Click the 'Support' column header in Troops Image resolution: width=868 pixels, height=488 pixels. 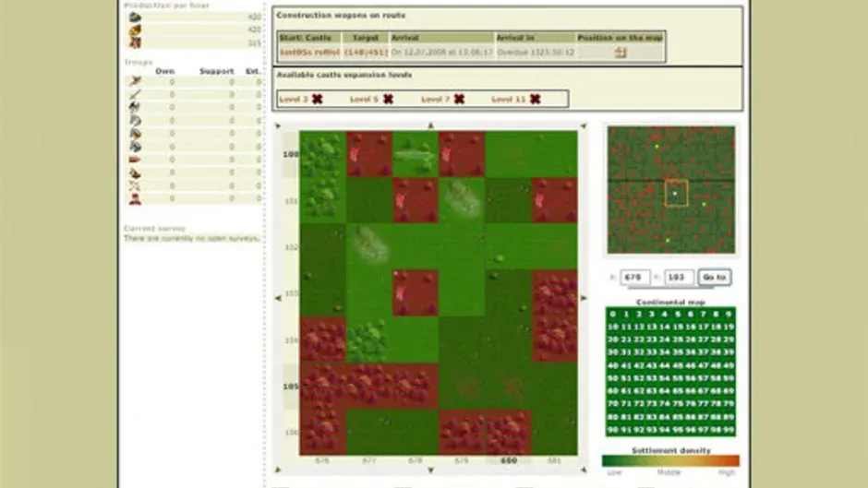coord(216,71)
